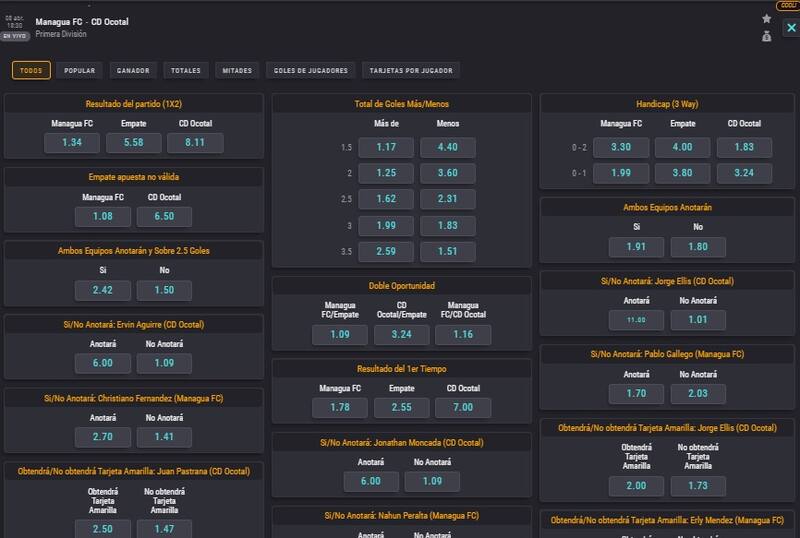Select the GOLES DE JUGADORES tab
Image resolution: width=800 pixels, height=538 pixels.
coord(310,70)
